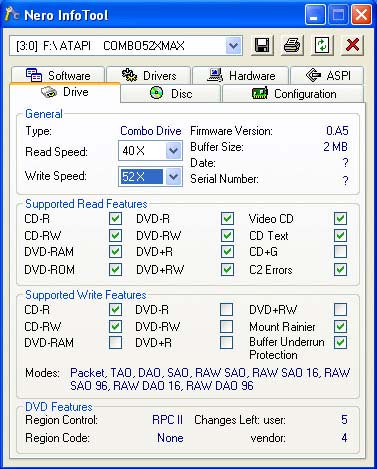Click the Hardware computer icon

click(215, 75)
